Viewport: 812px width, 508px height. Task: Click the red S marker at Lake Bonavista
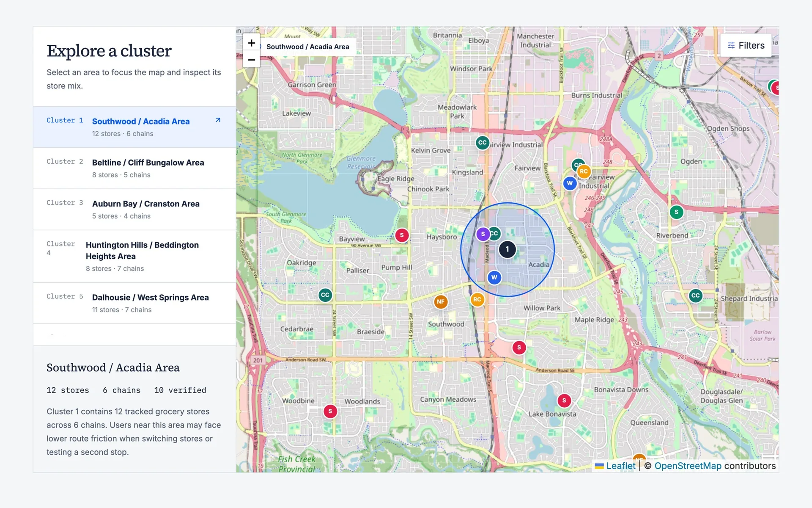click(x=564, y=400)
